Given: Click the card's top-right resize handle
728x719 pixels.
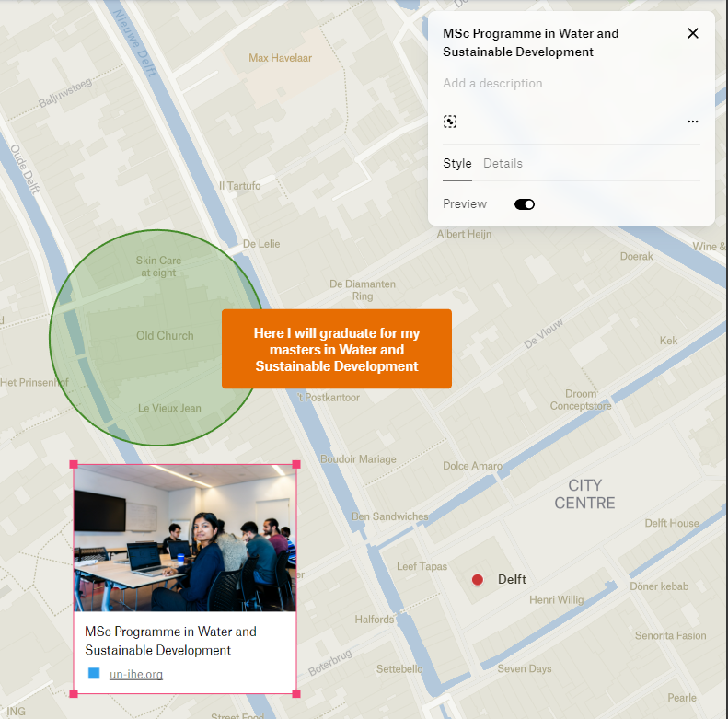Looking at the screenshot, I should pos(296,465).
